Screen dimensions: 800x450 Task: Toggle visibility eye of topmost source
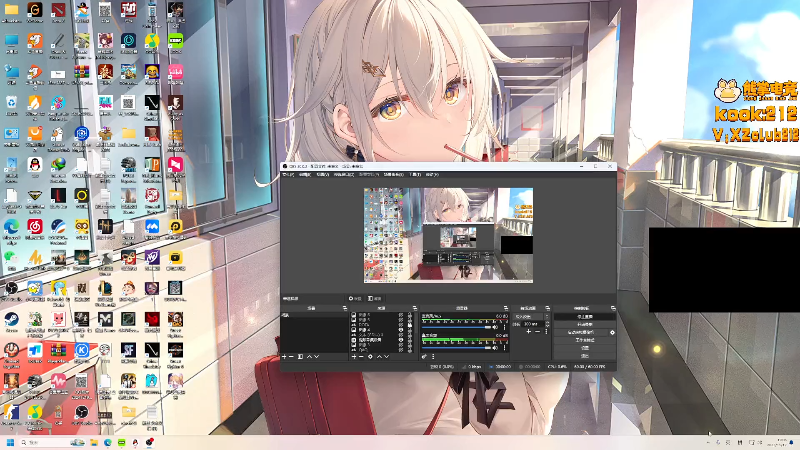(x=401, y=315)
